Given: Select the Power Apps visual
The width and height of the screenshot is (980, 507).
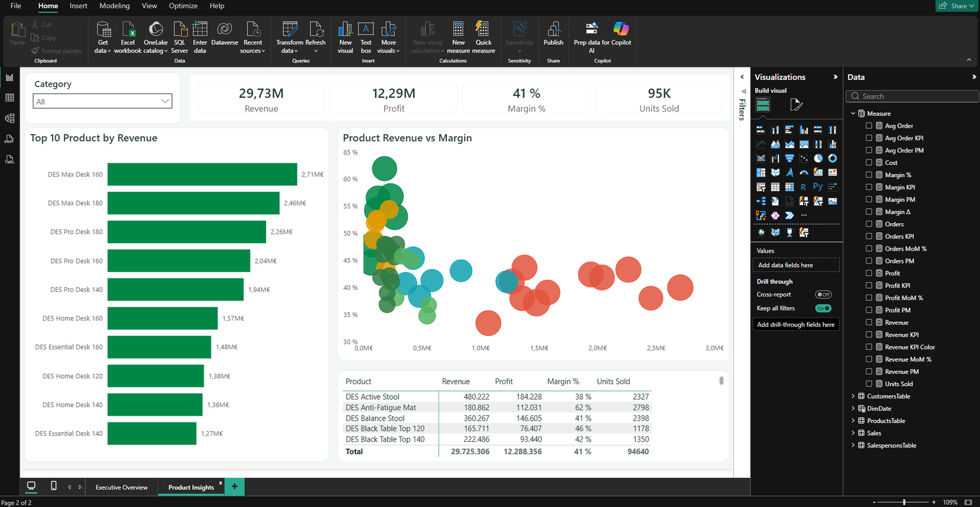Looking at the screenshot, I should click(775, 215).
